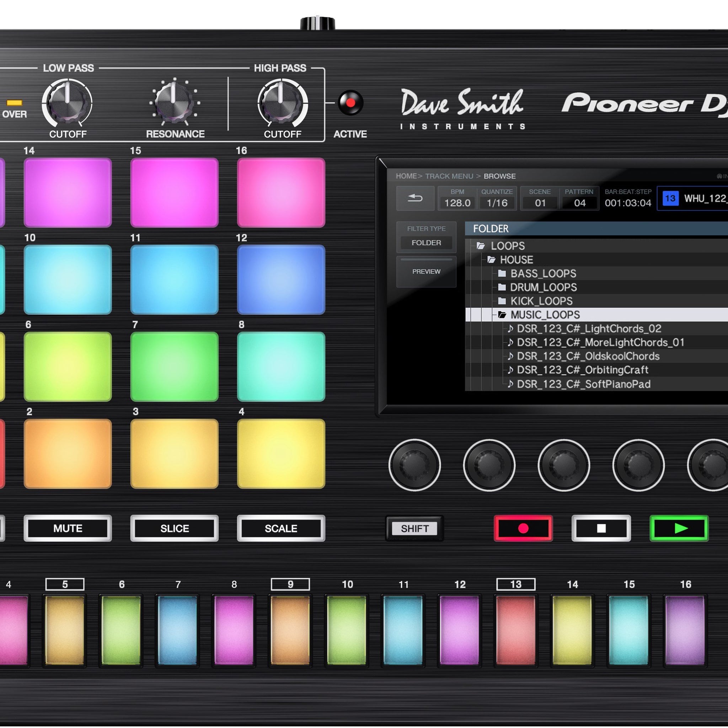The width and height of the screenshot is (728, 728).
Task: Toggle step key 12
Action: tap(460, 630)
